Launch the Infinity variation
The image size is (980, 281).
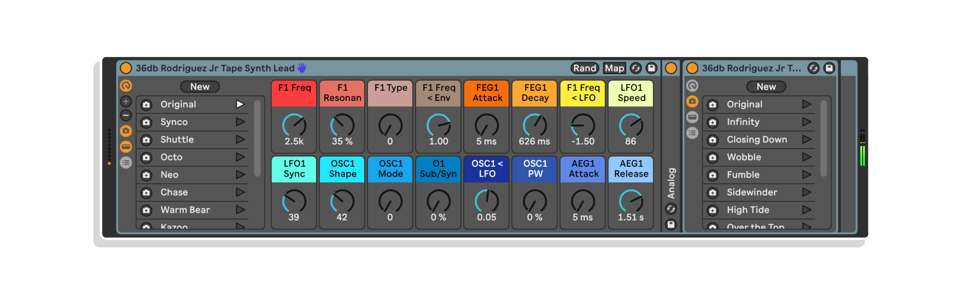point(806,122)
